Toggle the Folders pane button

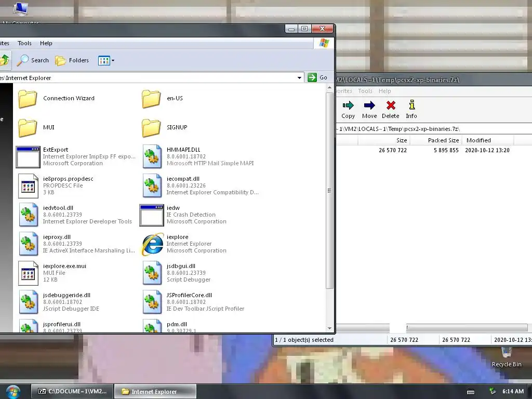coord(72,60)
